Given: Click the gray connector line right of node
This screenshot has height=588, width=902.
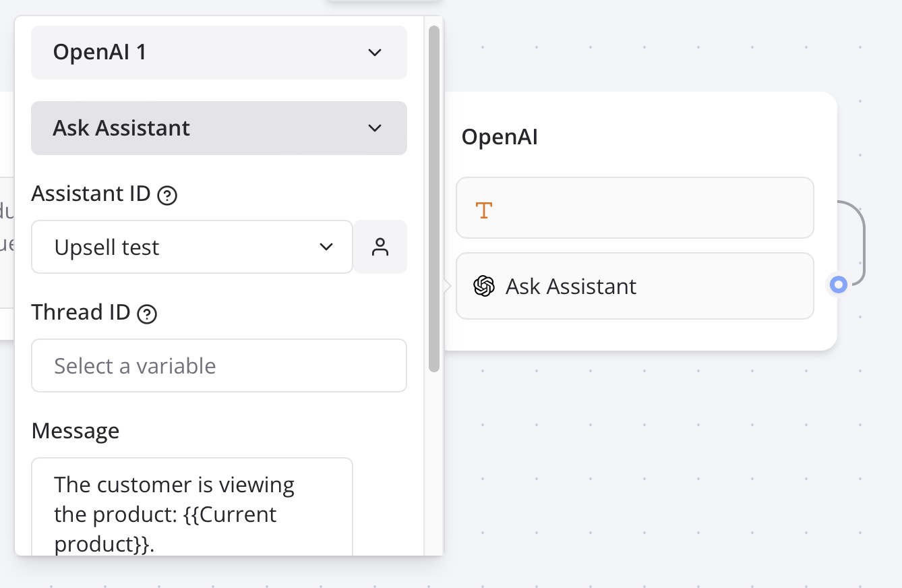Looking at the screenshot, I should click(x=863, y=243).
